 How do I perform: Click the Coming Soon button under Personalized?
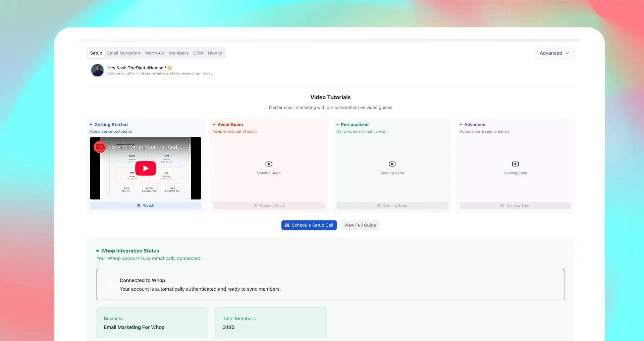[x=392, y=206]
